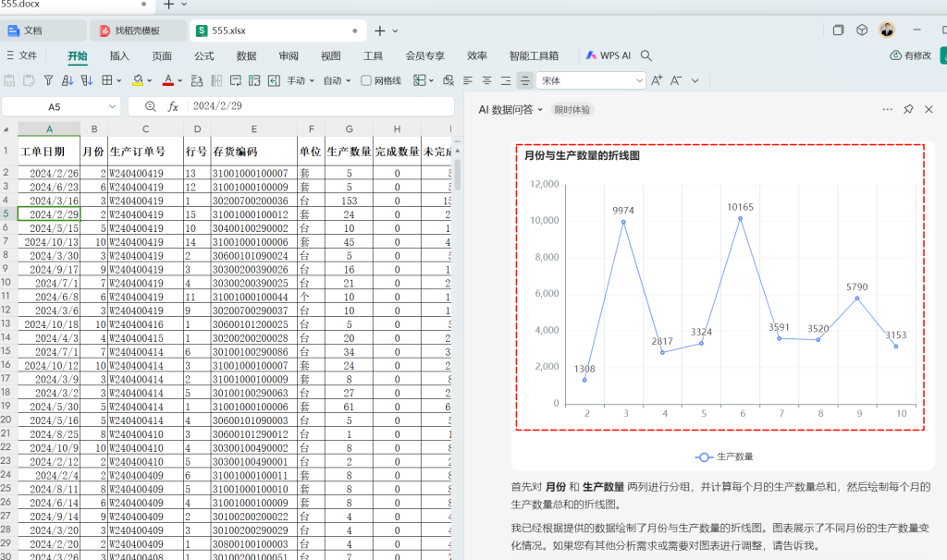Toggle the 生产数量 legend series in the chart
This screenshot has width=947, height=560.
tap(723, 457)
